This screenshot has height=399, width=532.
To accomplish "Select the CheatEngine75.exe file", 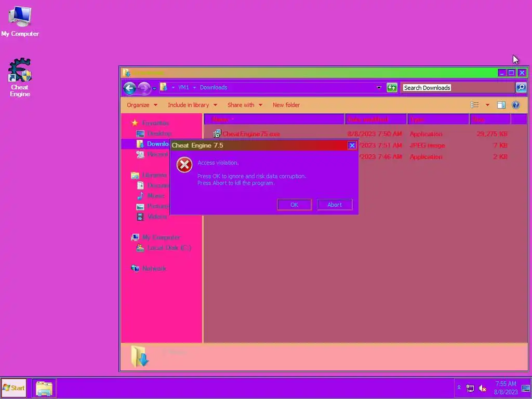I will [251, 134].
